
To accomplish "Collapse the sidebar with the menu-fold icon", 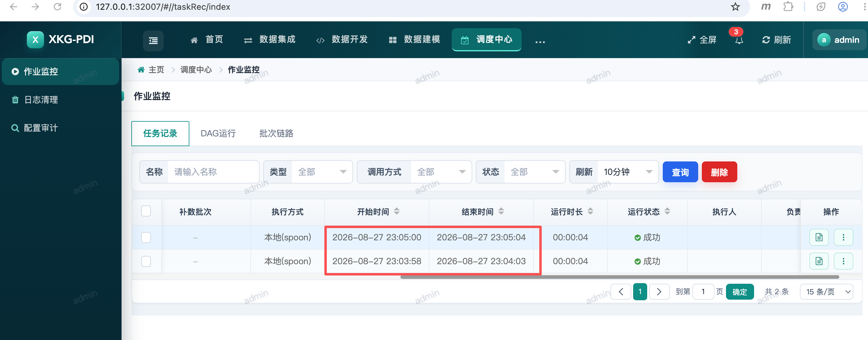I will point(153,40).
